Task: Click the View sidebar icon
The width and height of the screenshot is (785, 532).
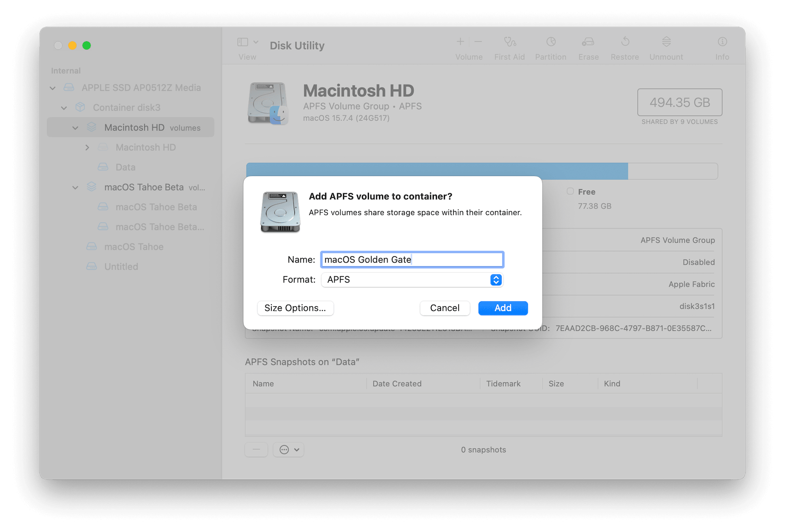Action: [243, 42]
